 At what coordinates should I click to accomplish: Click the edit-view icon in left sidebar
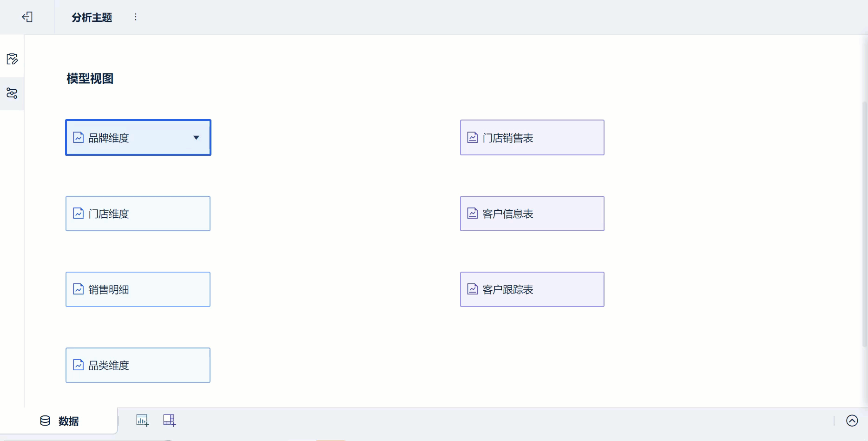coord(12,59)
